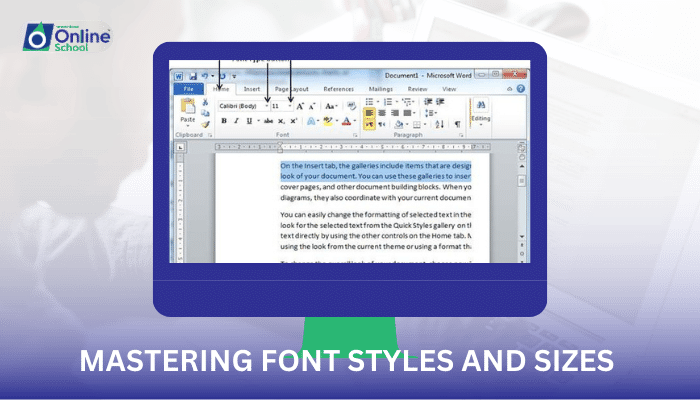The image size is (700, 400).
Task: Click the Bullets list icon
Action: pyautogui.click(x=370, y=102)
